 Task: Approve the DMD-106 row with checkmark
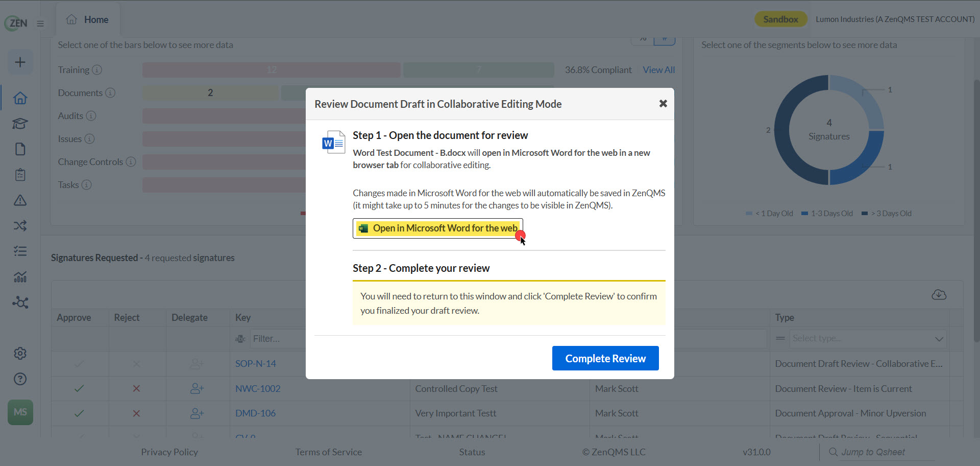coord(79,413)
